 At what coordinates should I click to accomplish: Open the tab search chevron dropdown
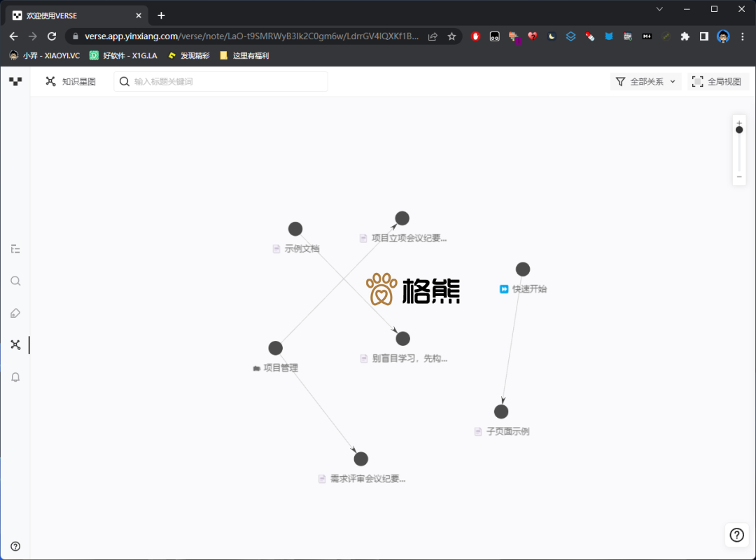pos(659,9)
